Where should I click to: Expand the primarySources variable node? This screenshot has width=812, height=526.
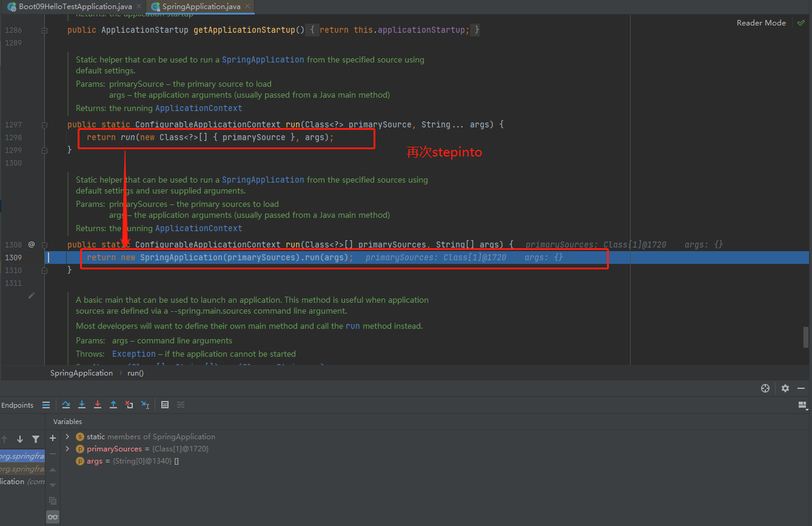click(x=67, y=449)
